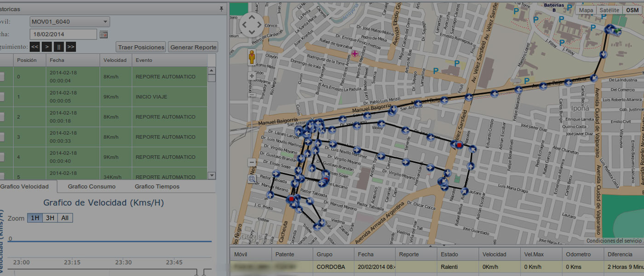
Task: Open the calendar date picker icon
Action: (103, 34)
